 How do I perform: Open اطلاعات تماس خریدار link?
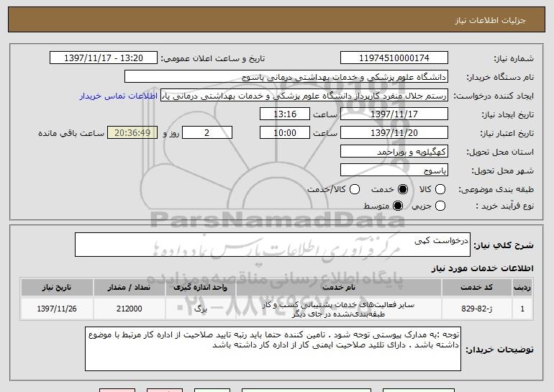point(119,96)
